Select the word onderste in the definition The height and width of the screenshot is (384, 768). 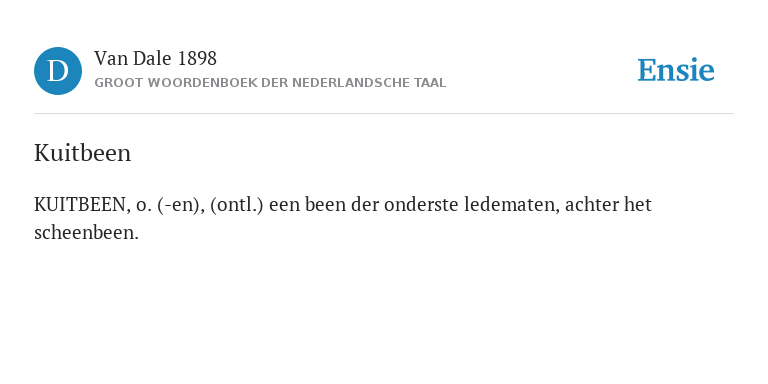421,205
